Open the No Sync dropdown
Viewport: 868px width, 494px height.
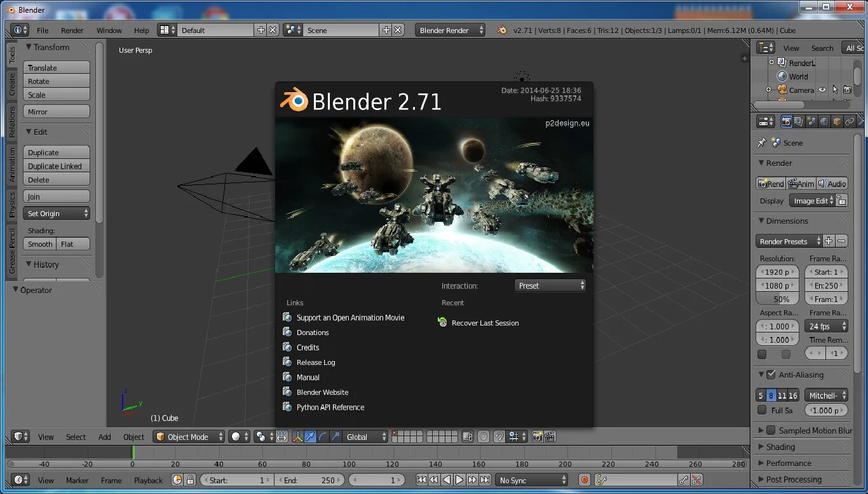tap(532, 480)
